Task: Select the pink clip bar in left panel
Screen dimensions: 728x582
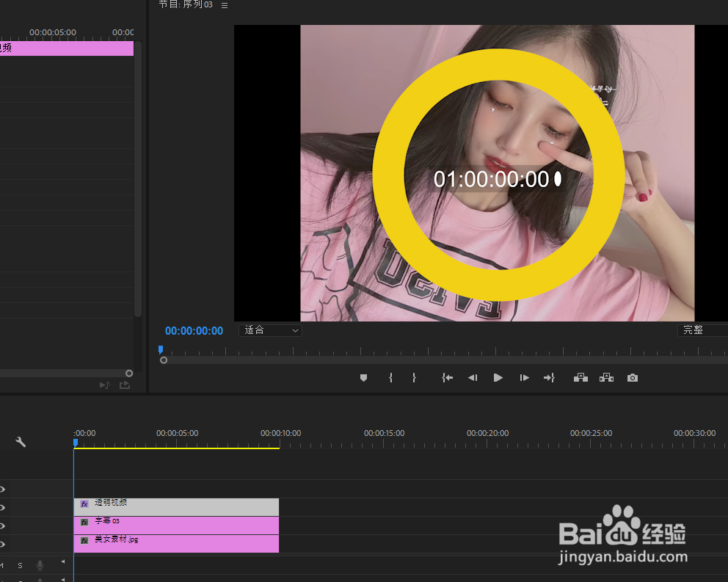Action: click(67, 48)
